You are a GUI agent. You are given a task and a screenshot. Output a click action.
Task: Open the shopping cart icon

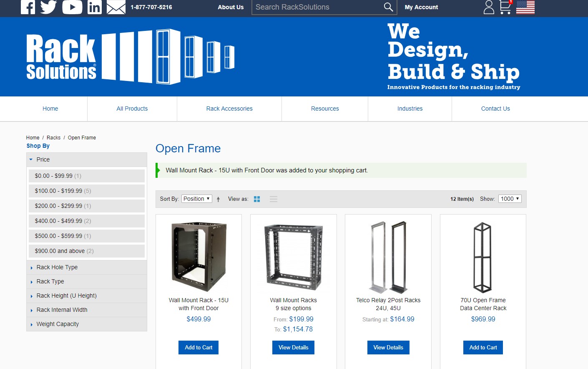point(505,7)
